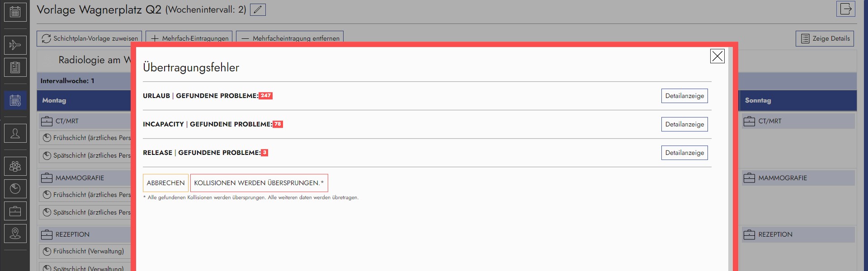The height and width of the screenshot is (271, 868).
Task: Click the pencil edit icon beside title
Action: click(258, 10)
